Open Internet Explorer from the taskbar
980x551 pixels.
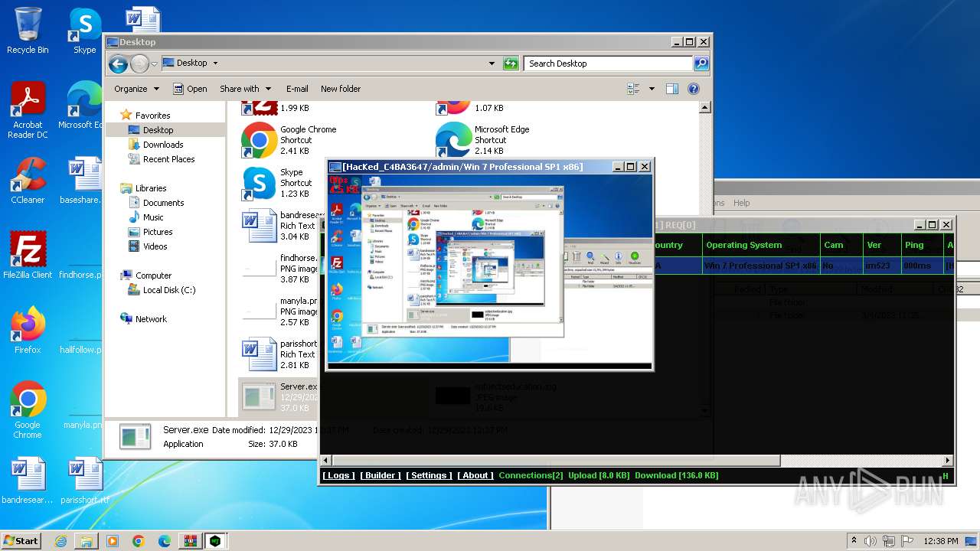coord(61,541)
